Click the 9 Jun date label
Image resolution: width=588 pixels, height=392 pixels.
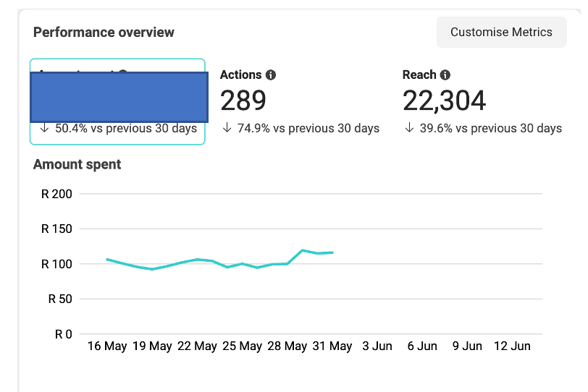click(x=467, y=346)
